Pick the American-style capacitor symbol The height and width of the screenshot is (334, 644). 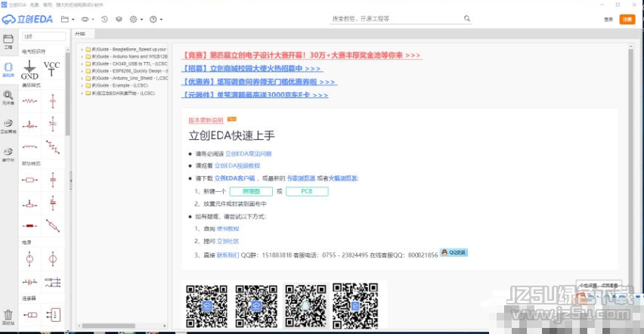(53, 101)
